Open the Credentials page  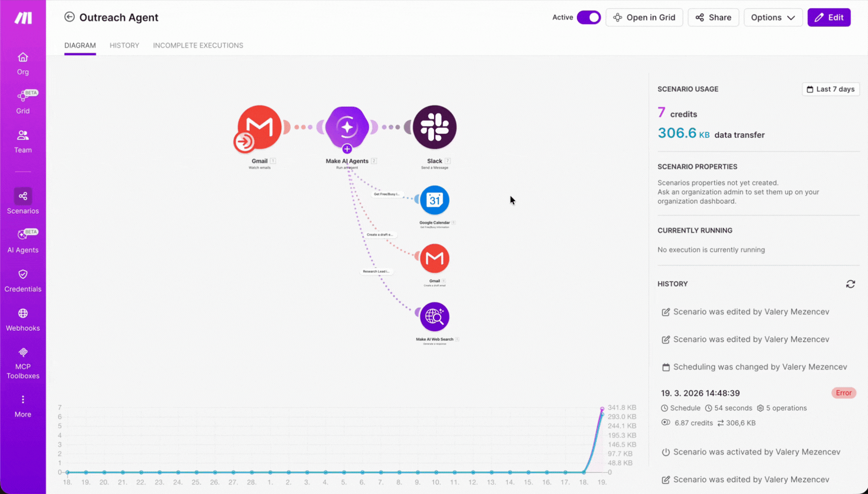pyautogui.click(x=23, y=281)
